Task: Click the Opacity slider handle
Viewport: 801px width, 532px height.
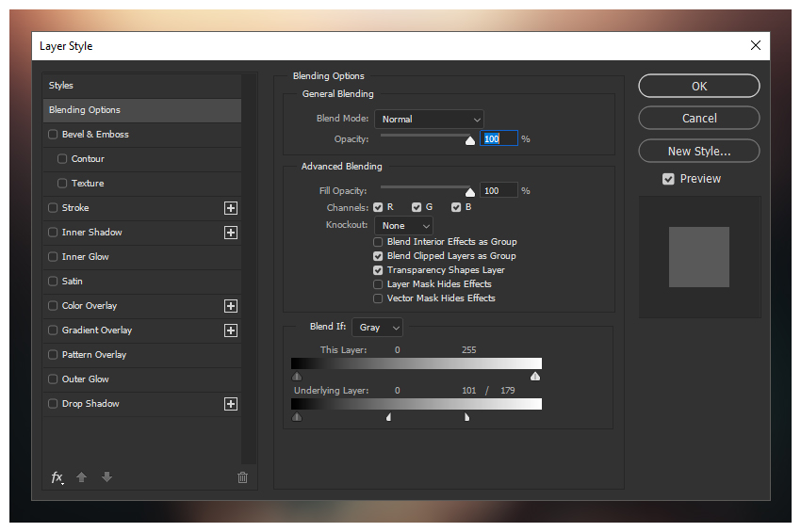Action: click(470, 140)
